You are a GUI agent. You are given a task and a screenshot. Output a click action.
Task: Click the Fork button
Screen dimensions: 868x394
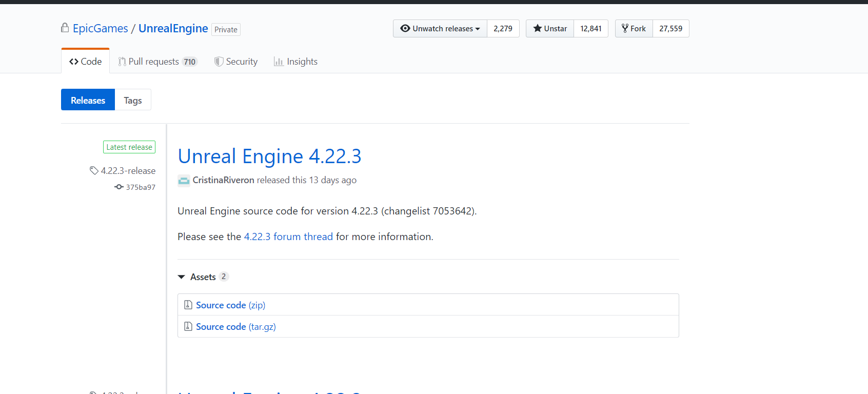pyautogui.click(x=634, y=29)
